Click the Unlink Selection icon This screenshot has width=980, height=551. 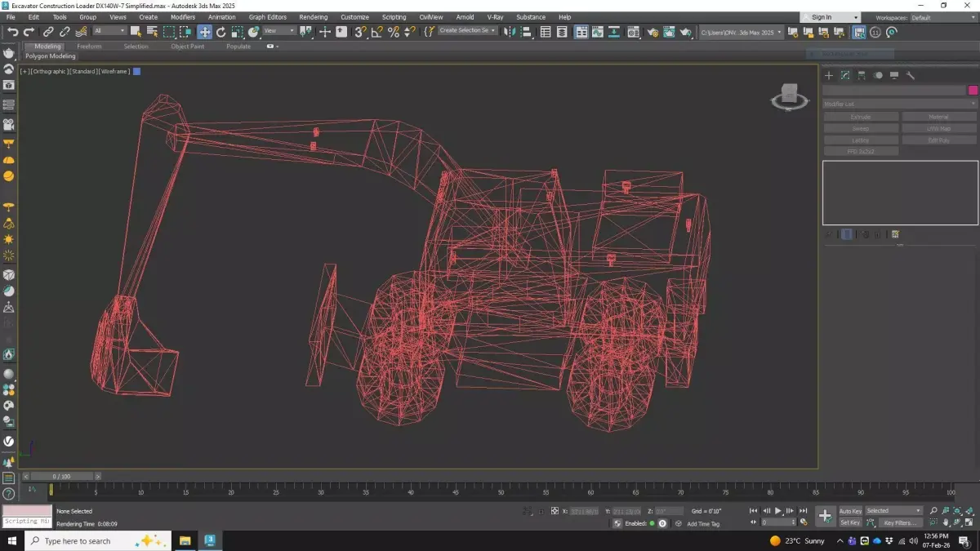pos(65,32)
